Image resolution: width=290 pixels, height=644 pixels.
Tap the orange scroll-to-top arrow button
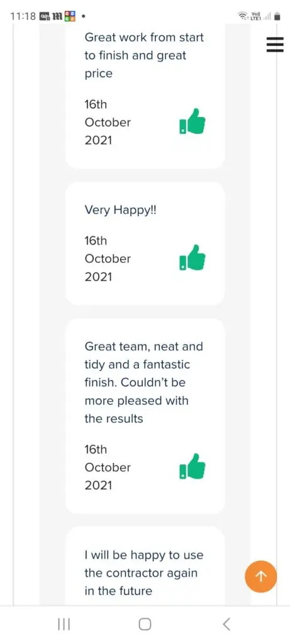(x=261, y=576)
